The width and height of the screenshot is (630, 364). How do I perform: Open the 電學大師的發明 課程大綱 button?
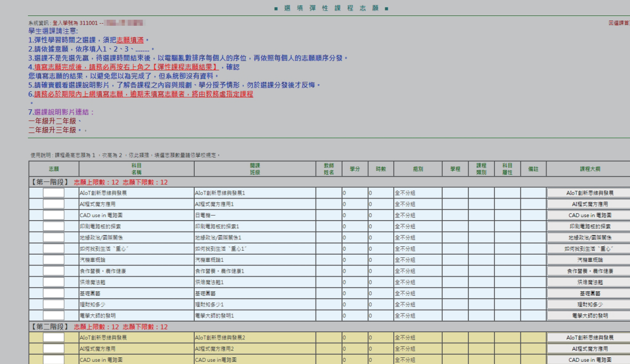[589, 316]
